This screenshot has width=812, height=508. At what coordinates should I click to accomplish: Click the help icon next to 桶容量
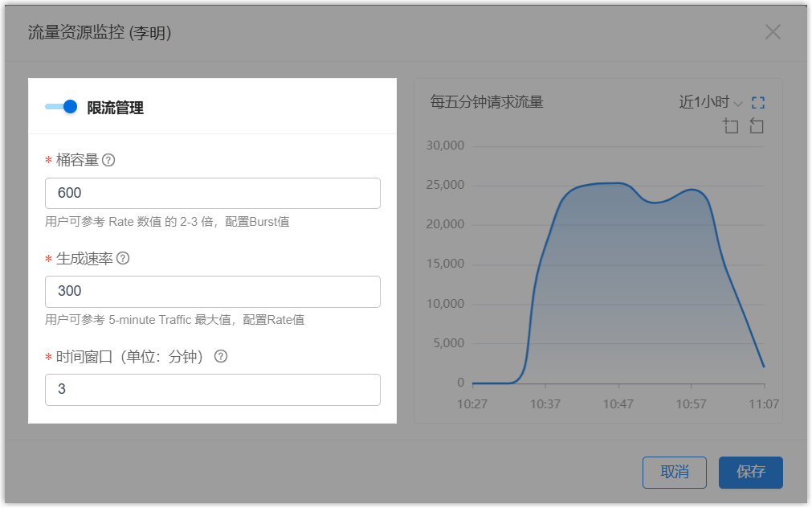point(108,160)
